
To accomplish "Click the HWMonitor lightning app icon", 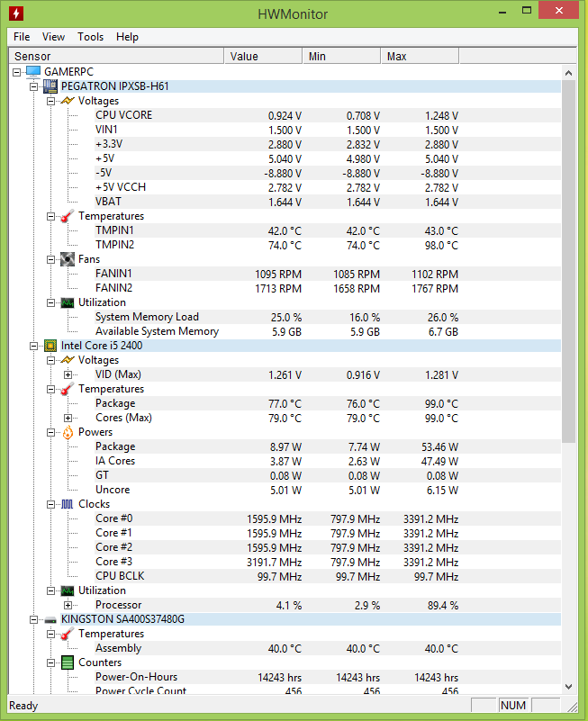I will [16, 14].
